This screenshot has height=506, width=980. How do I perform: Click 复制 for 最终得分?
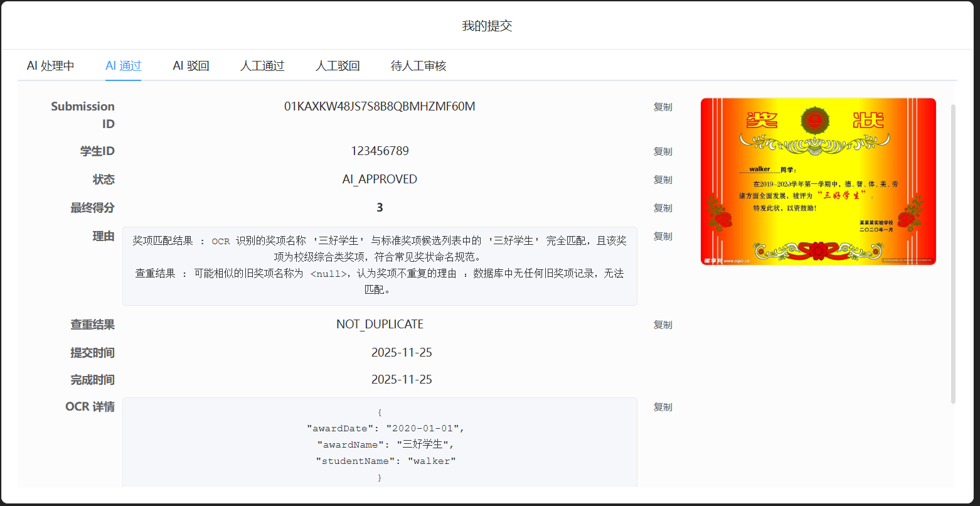pyautogui.click(x=663, y=208)
